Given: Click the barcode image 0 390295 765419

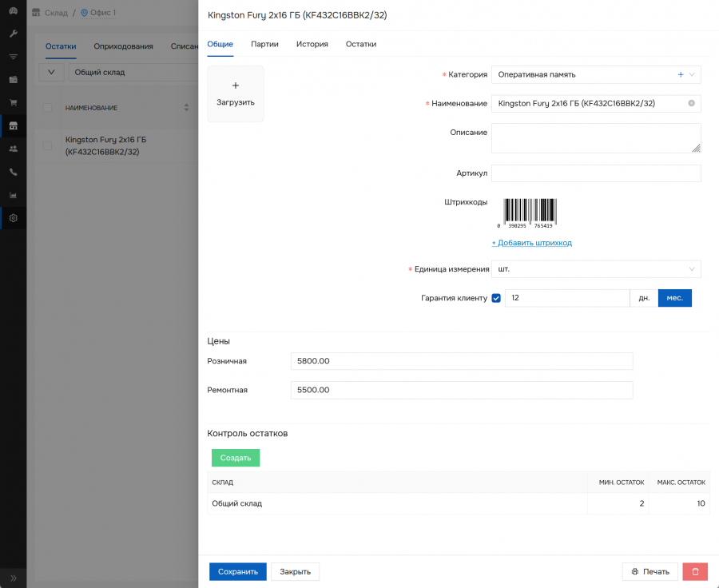Looking at the screenshot, I should tap(527, 213).
